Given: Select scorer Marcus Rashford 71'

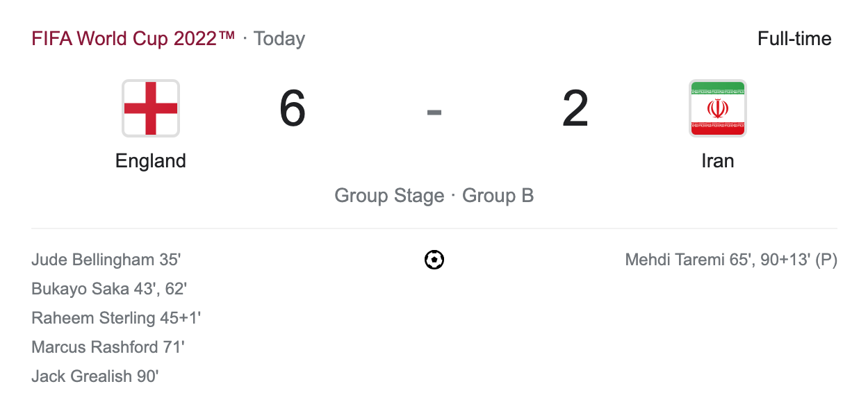Looking at the screenshot, I should pos(108,348).
